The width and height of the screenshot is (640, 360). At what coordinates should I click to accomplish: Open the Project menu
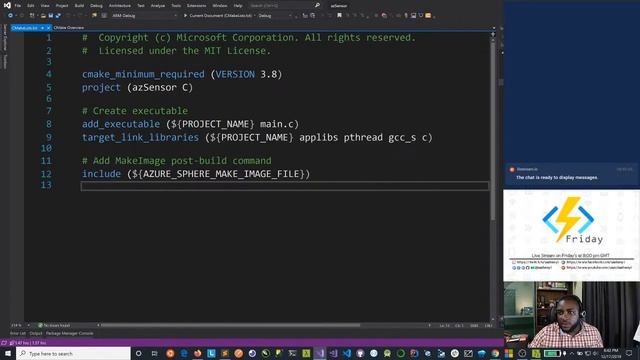pos(62,6)
